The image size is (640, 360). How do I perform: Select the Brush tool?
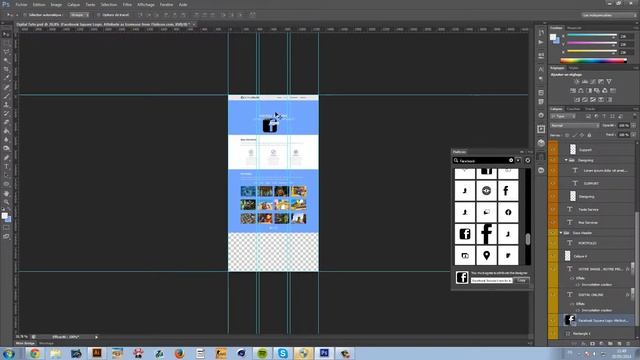pos(6,96)
